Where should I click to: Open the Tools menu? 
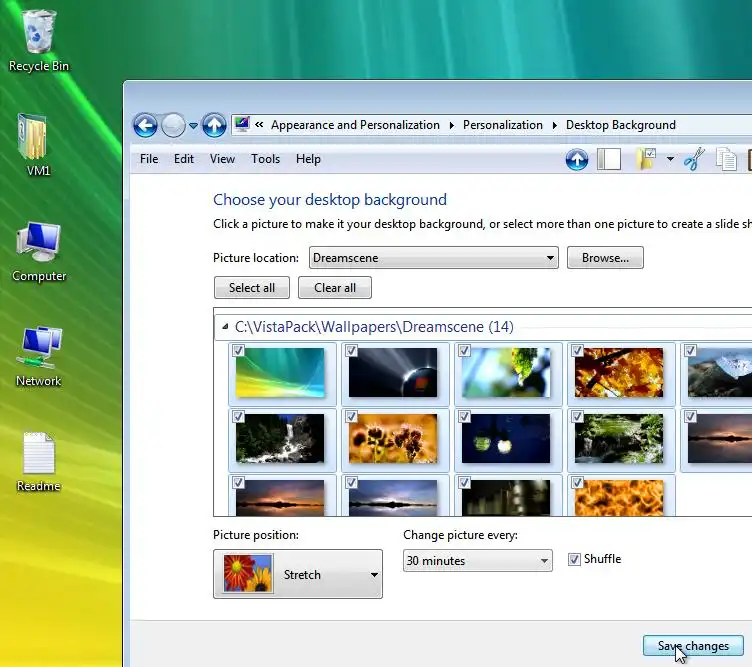[265, 159]
